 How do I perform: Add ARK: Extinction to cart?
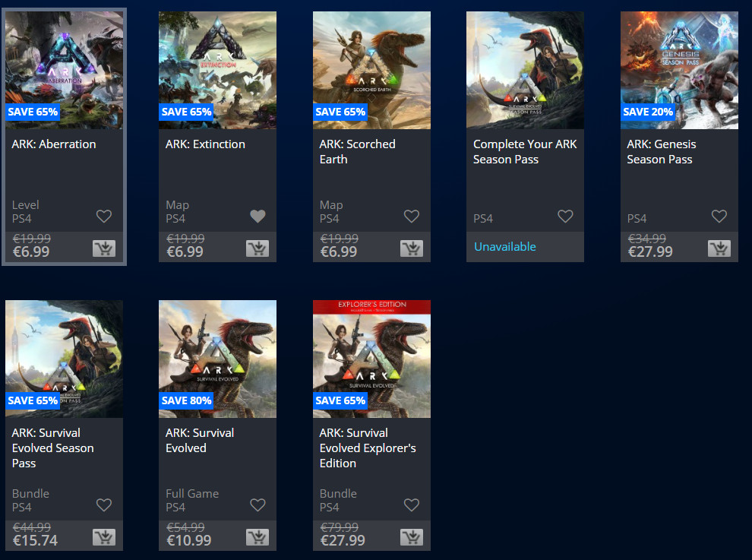258,248
